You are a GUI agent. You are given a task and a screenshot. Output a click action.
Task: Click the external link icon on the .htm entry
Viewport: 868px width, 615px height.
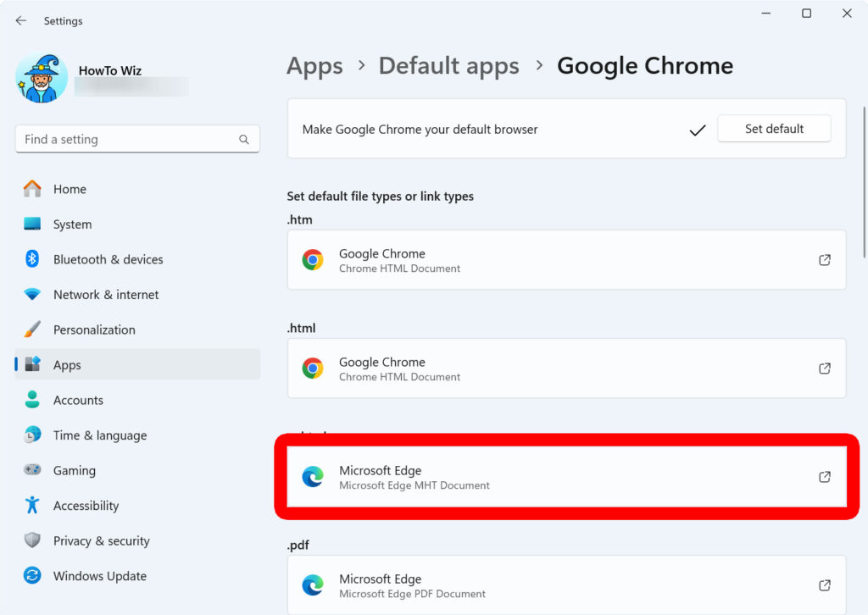[x=824, y=260]
